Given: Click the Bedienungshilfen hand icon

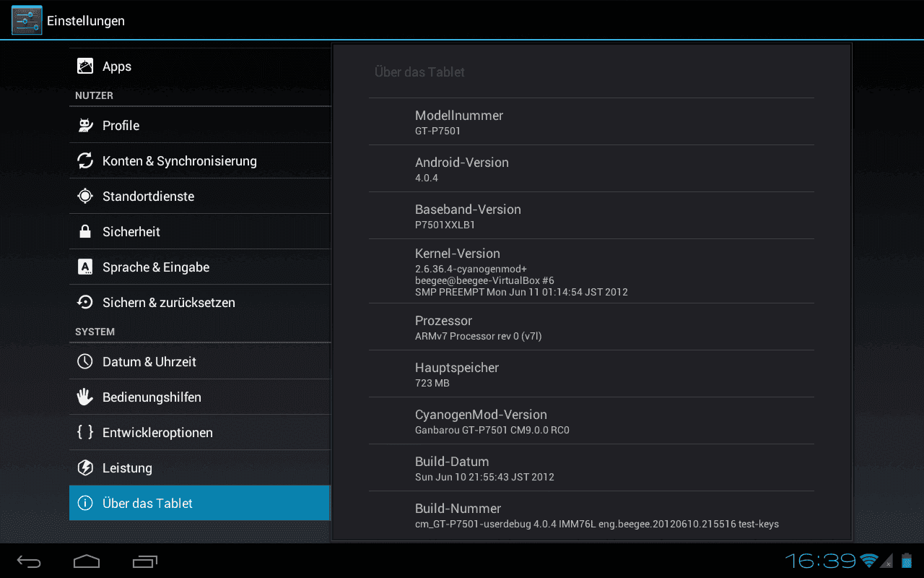Looking at the screenshot, I should pos(85,397).
